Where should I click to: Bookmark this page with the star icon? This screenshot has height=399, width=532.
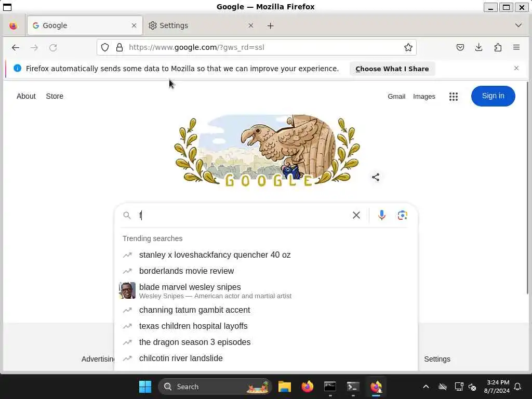click(x=408, y=47)
